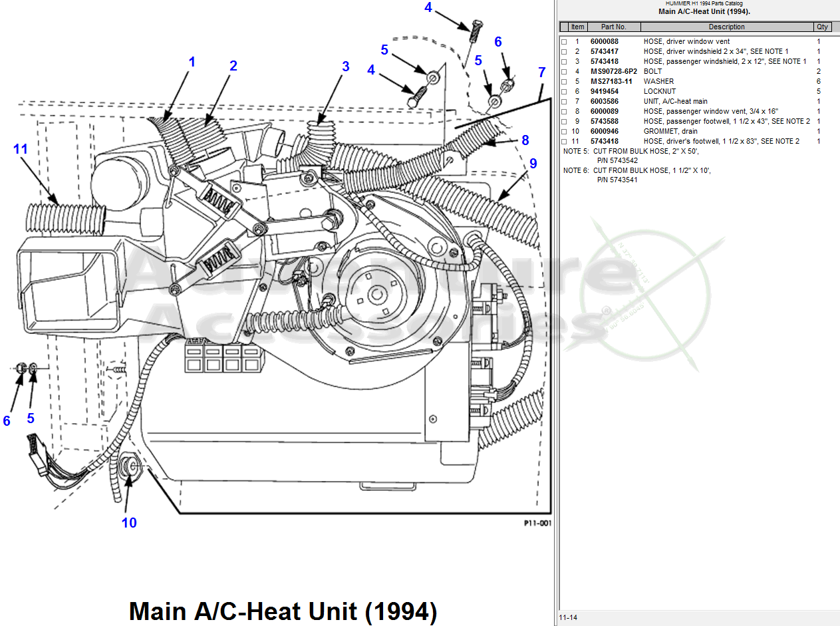The height and width of the screenshot is (626, 840).
Task: Click part number MS90728-6P2
Action: point(614,72)
